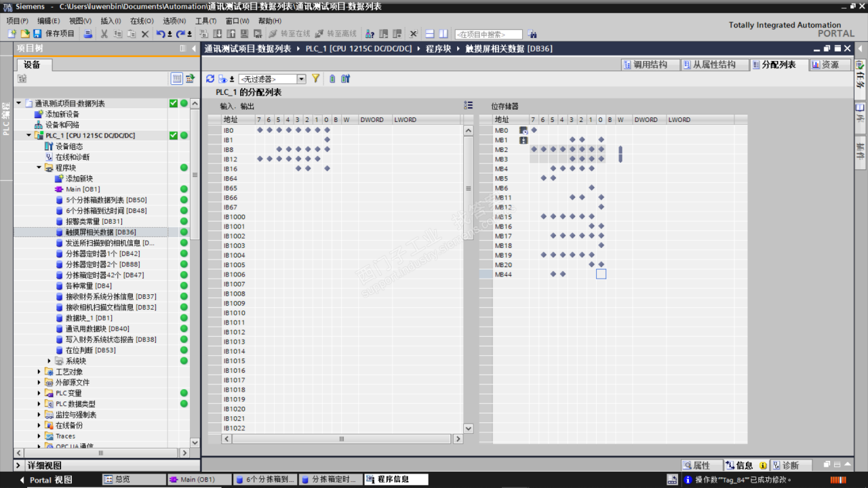Switch to Portal 视图
The height and width of the screenshot is (488, 868).
tap(45, 480)
